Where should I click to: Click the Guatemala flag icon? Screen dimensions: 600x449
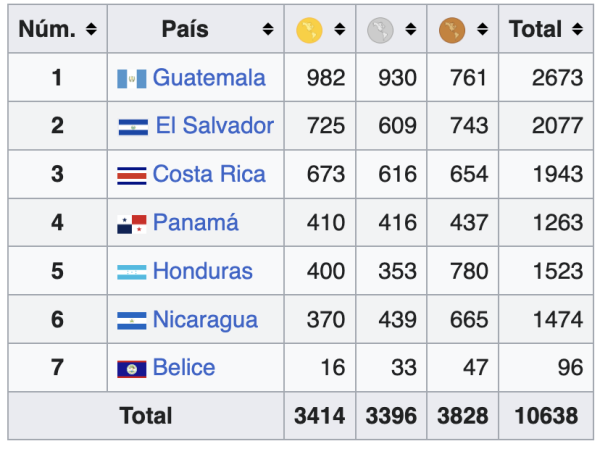point(132,79)
